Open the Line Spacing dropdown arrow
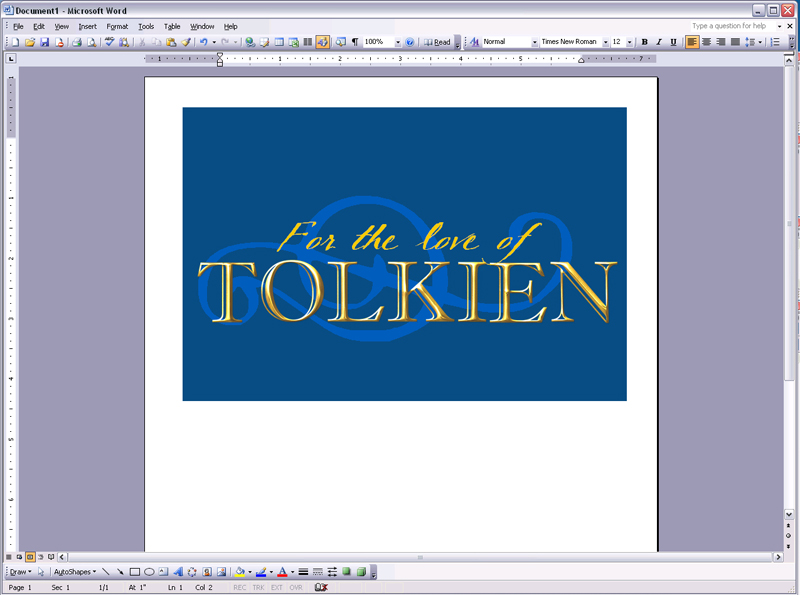Image resolution: width=800 pixels, height=595 pixels. pyautogui.click(x=760, y=42)
